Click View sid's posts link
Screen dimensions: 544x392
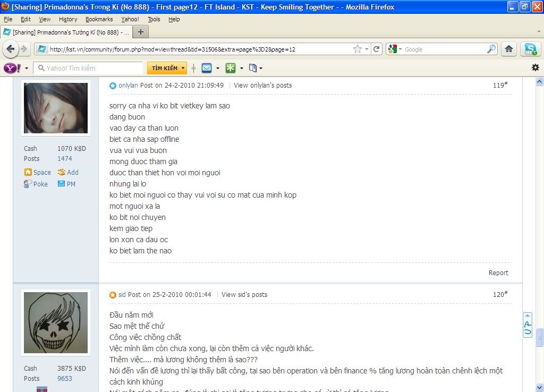point(244,294)
